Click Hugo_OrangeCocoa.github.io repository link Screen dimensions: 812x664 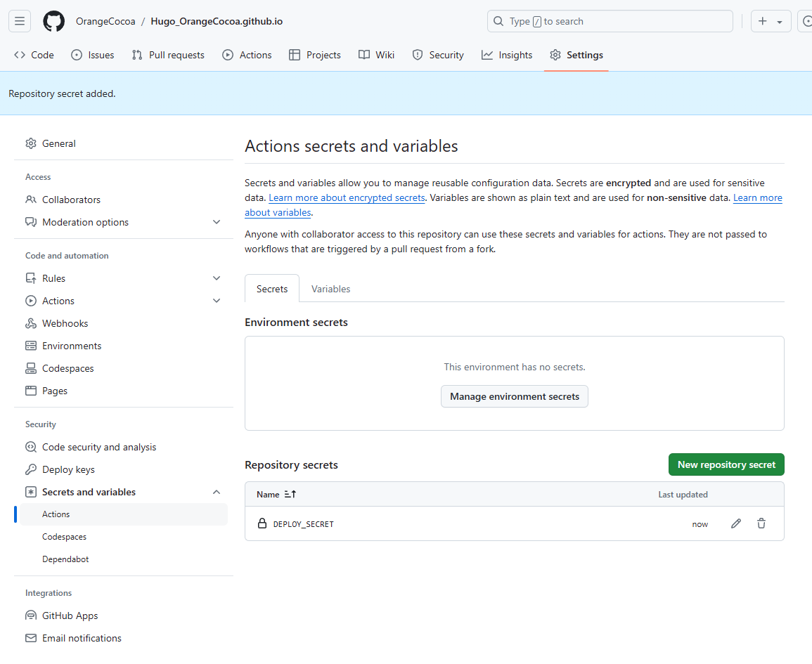[x=217, y=21]
